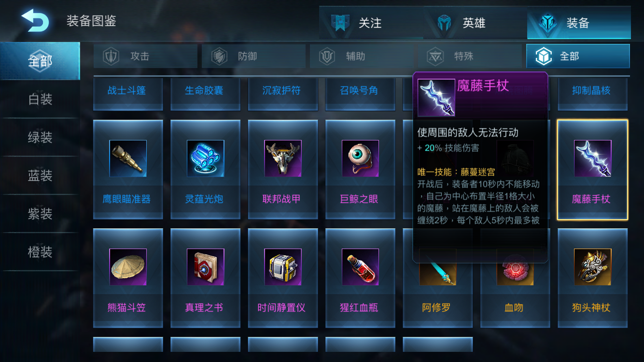The width and height of the screenshot is (644, 362).
Task: Choose the 猩红血瓶 potion icon
Action: click(x=360, y=267)
